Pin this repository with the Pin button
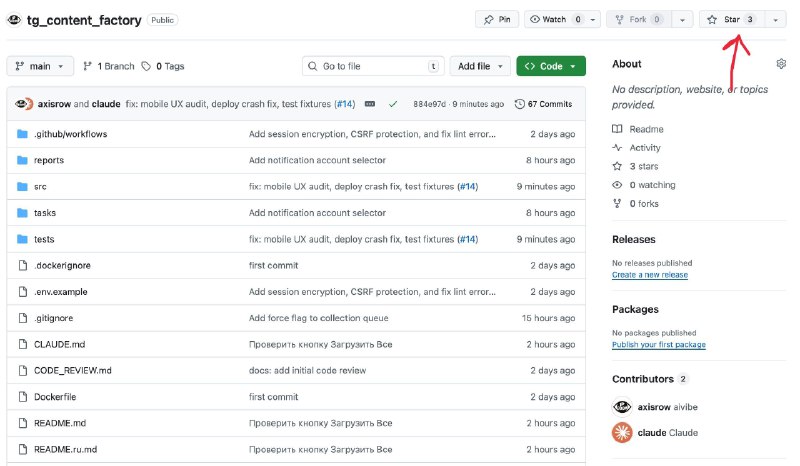Viewport: 800px width, 466px height. (497, 19)
